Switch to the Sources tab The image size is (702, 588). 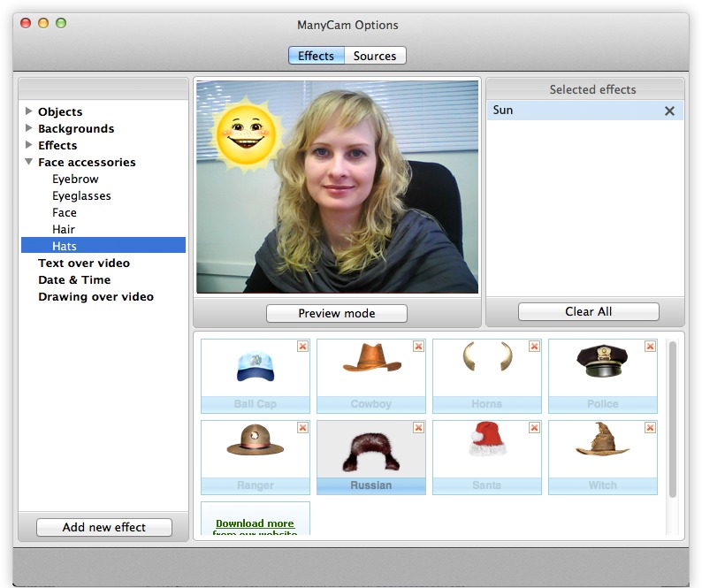click(x=375, y=56)
